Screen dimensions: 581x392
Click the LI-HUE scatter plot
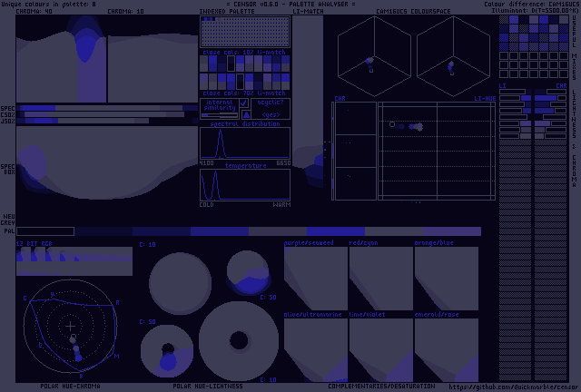tap(436, 150)
